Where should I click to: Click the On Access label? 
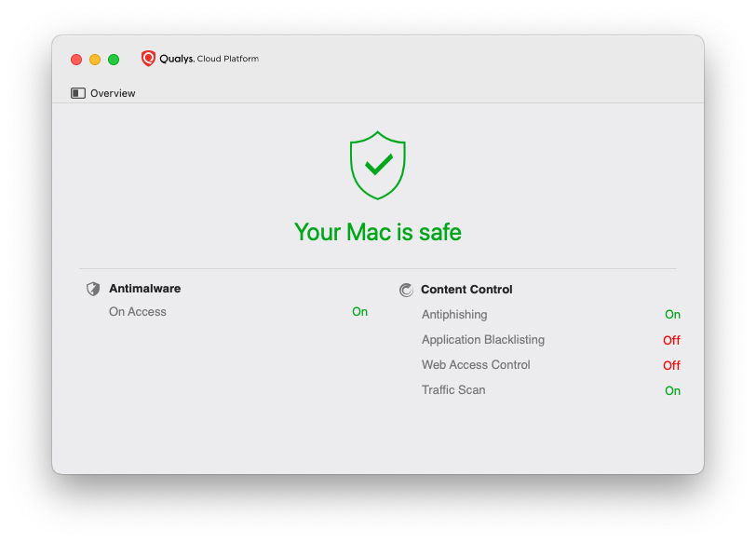tap(138, 312)
